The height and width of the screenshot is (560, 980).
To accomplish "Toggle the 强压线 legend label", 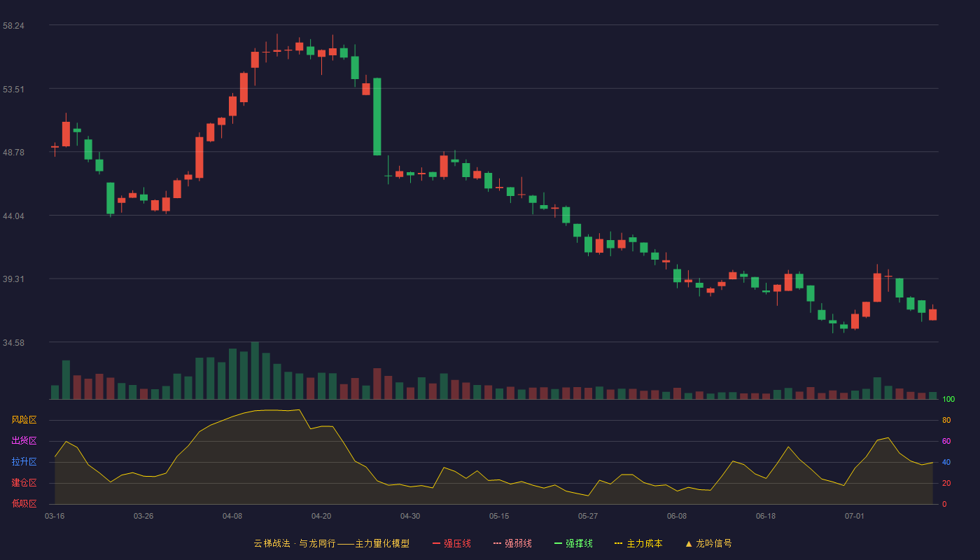I will pyautogui.click(x=457, y=543).
